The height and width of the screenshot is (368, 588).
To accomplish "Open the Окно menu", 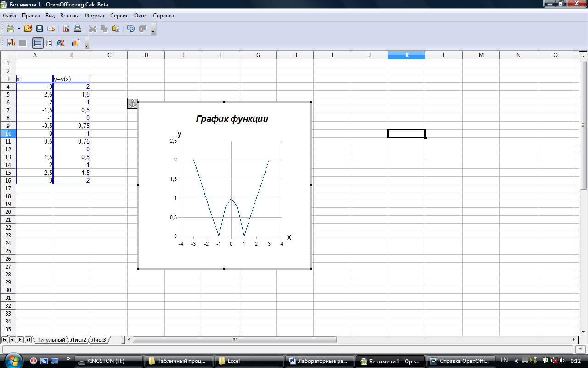I will [x=141, y=16].
